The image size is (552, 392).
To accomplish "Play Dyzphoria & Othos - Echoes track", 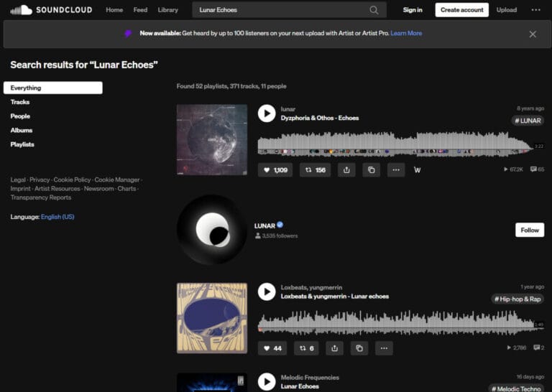I will (267, 113).
